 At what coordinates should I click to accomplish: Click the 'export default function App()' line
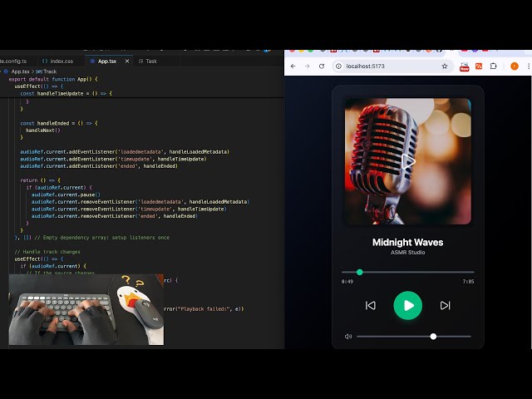[x=53, y=79]
